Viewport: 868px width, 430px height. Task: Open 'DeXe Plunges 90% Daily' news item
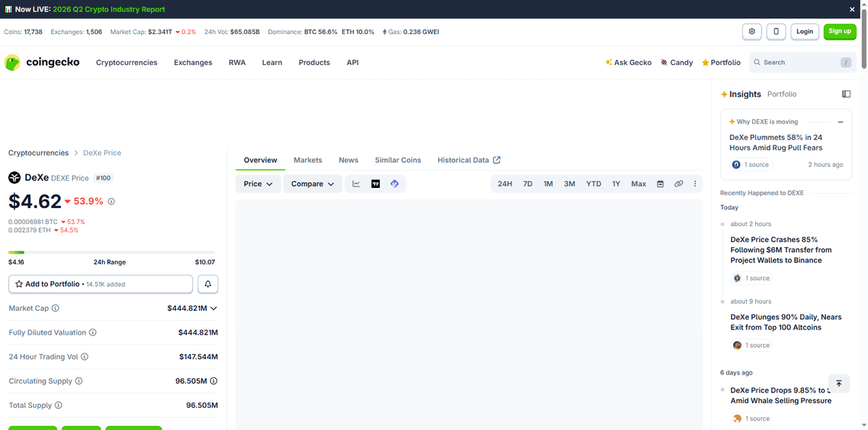click(786, 322)
